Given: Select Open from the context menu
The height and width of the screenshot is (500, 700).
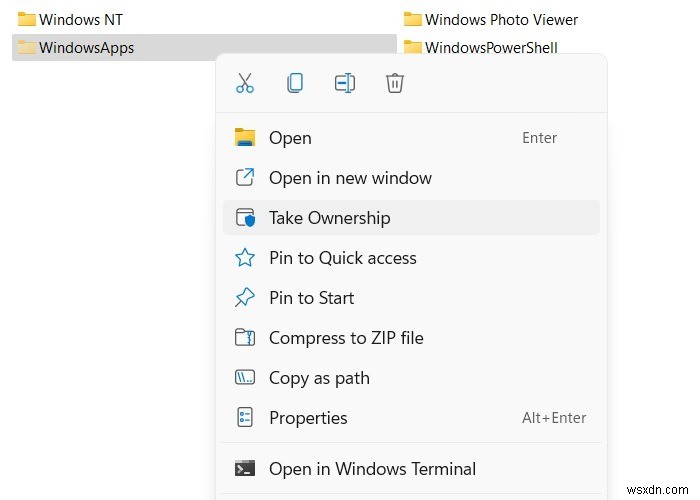Looking at the screenshot, I should 411,138.
